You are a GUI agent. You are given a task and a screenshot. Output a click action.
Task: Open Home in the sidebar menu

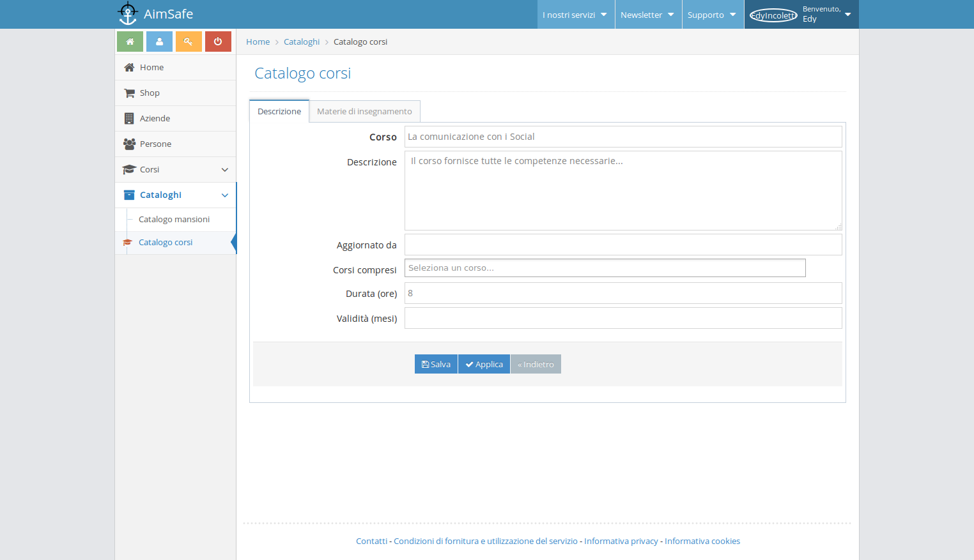click(x=175, y=67)
